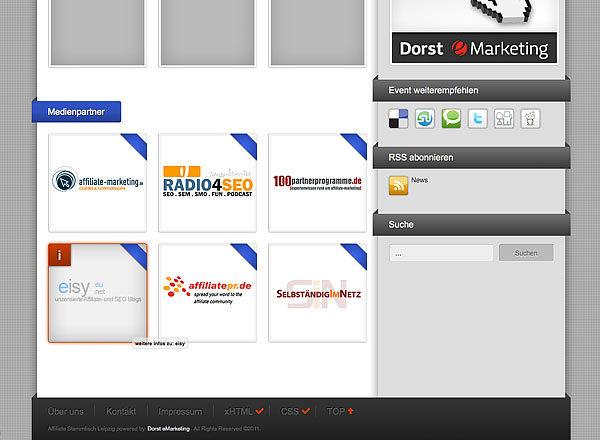600x440 pixels.
Task: Share event on Reddit
Action: [530, 119]
